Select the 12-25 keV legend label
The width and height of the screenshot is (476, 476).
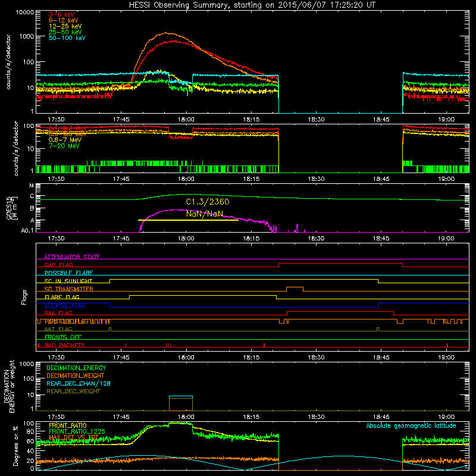pos(65,26)
